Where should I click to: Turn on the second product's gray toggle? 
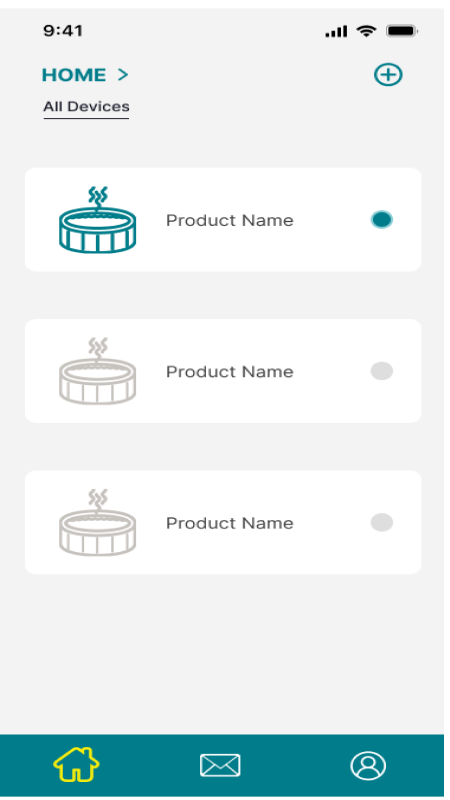382,371
